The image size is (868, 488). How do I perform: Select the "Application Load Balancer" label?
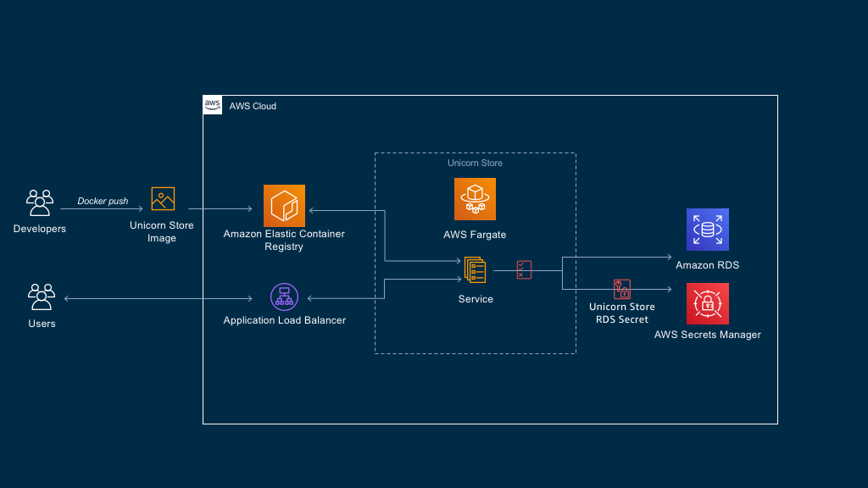pyautogui.click(x=285, y=320)
